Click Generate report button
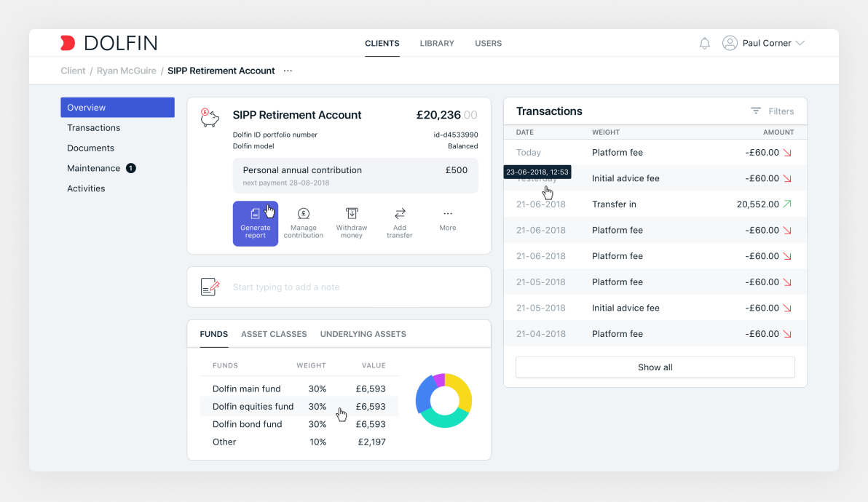This screenshot has height=502, width=868. click(x=255, y=223)
